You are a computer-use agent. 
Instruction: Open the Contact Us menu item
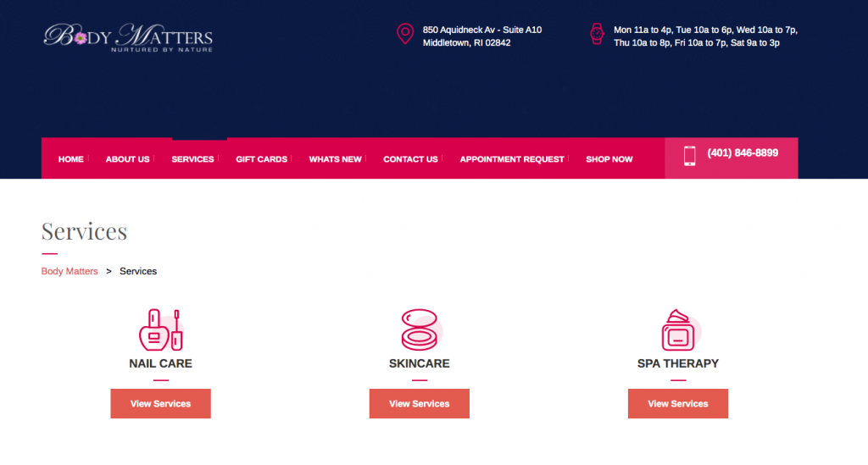[x=410, y=159]
